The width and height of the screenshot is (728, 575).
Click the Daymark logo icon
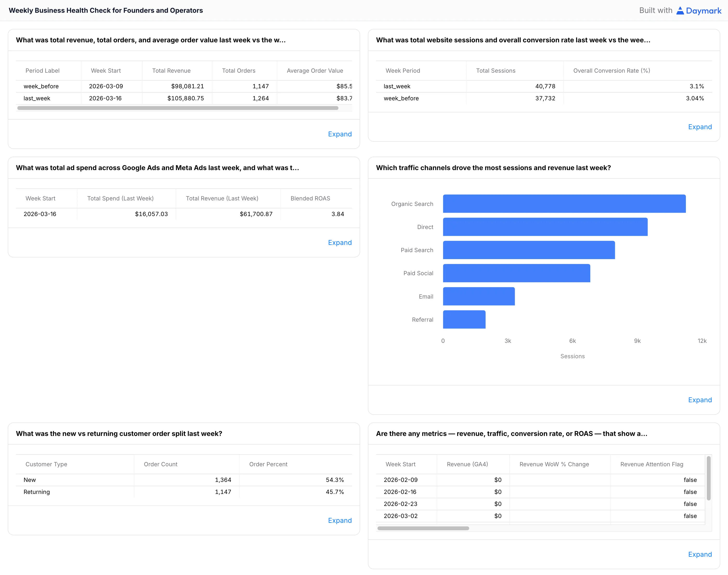pos(680,10)
